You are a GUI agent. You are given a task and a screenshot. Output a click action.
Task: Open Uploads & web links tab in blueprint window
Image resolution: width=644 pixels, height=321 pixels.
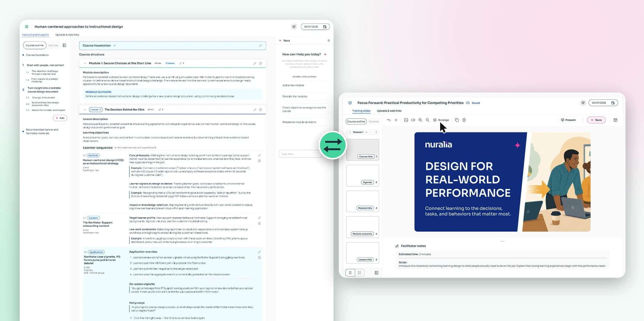tap(67, 35)
